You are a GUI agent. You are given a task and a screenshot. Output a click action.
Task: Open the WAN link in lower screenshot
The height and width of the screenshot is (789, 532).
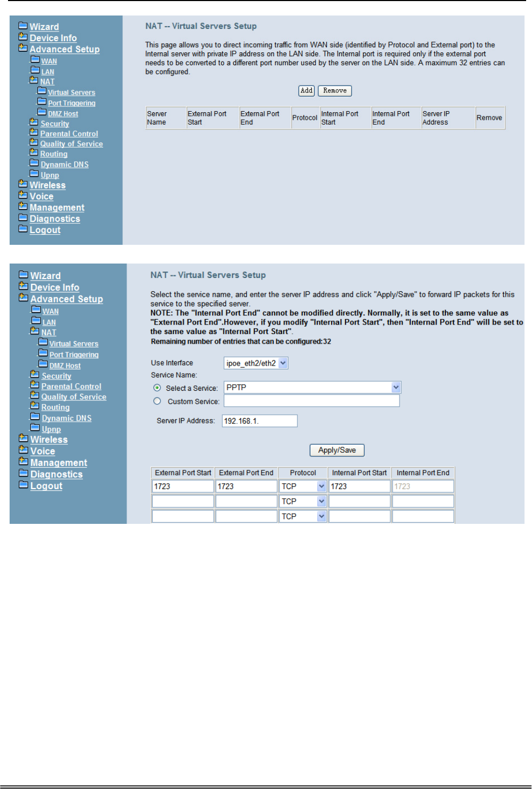pyautogui.click(x=51, y=311)
